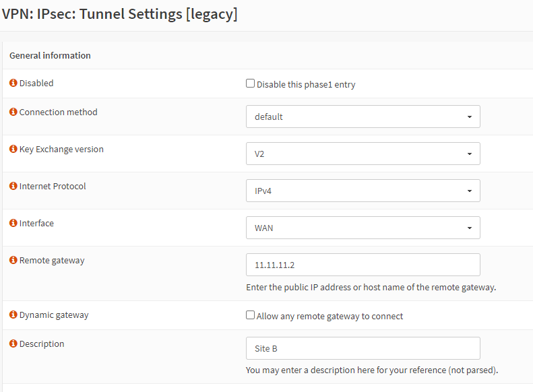Expand the Key Exchange version dropdown
Viewport: 533px width, 392px height.
click(x=363, y=154)
